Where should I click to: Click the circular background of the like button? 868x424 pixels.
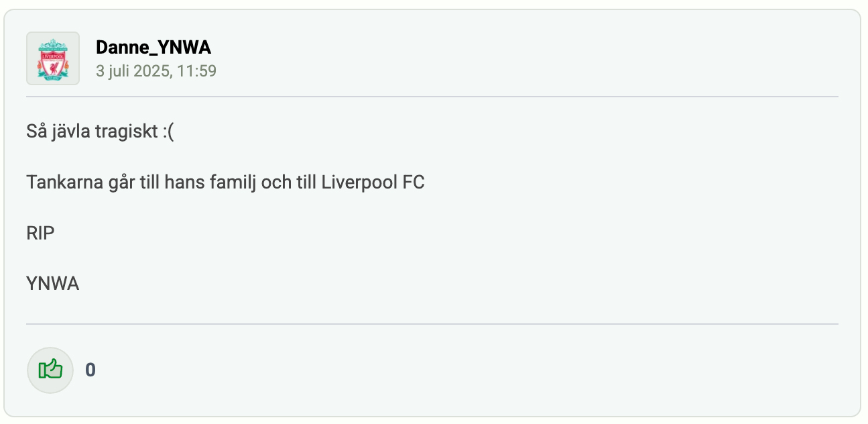(x=50, y=370)
